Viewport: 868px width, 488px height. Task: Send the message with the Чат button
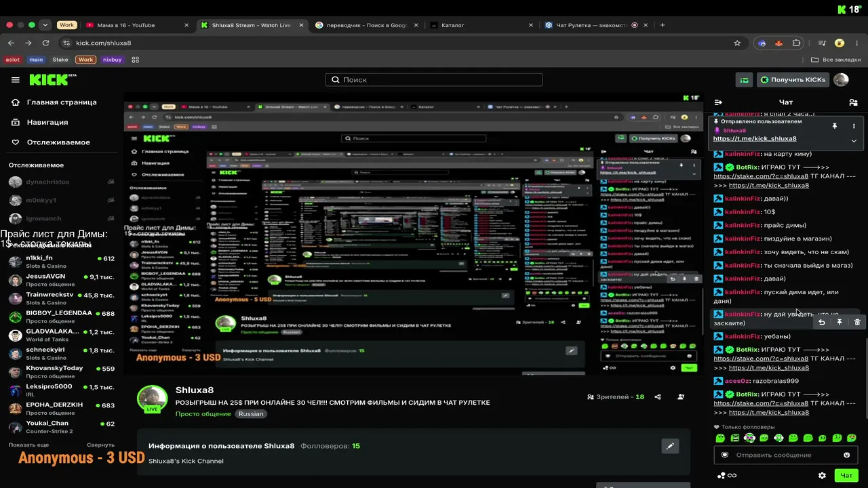(x=846, y=476)
